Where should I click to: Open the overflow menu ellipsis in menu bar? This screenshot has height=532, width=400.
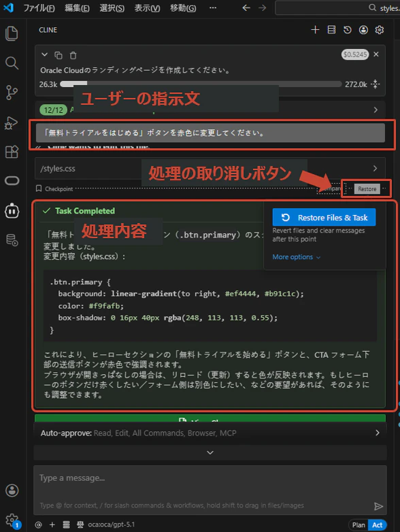(213, 7)
